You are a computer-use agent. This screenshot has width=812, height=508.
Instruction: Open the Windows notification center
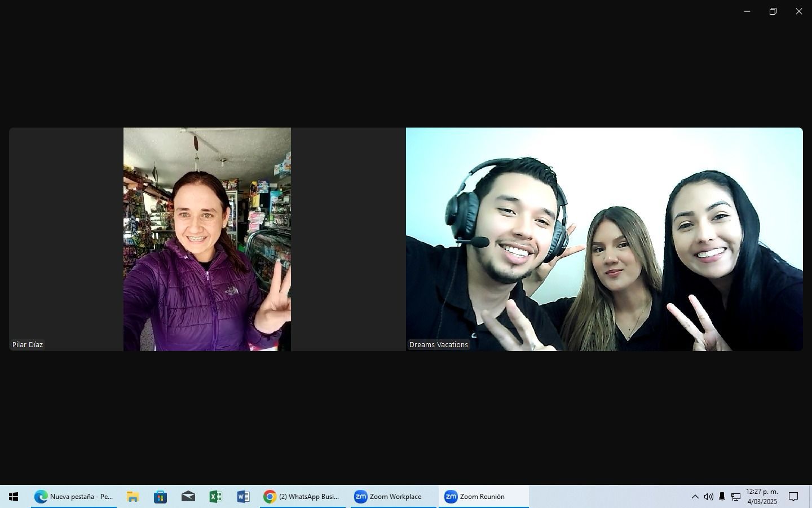pyautogui.click(x=793, y=497)
